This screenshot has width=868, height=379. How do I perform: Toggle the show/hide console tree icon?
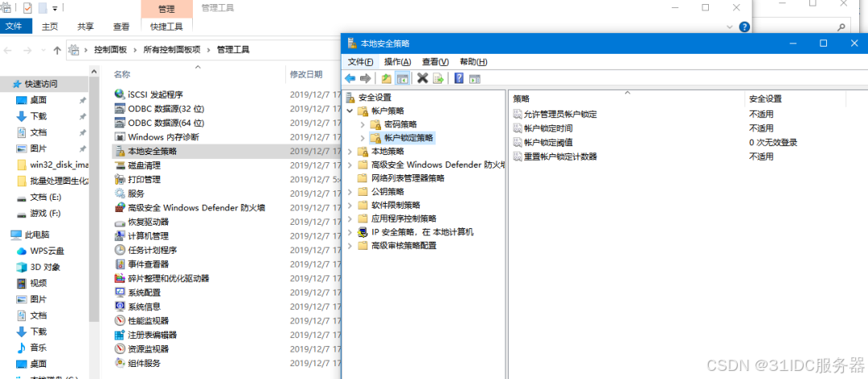402,78
